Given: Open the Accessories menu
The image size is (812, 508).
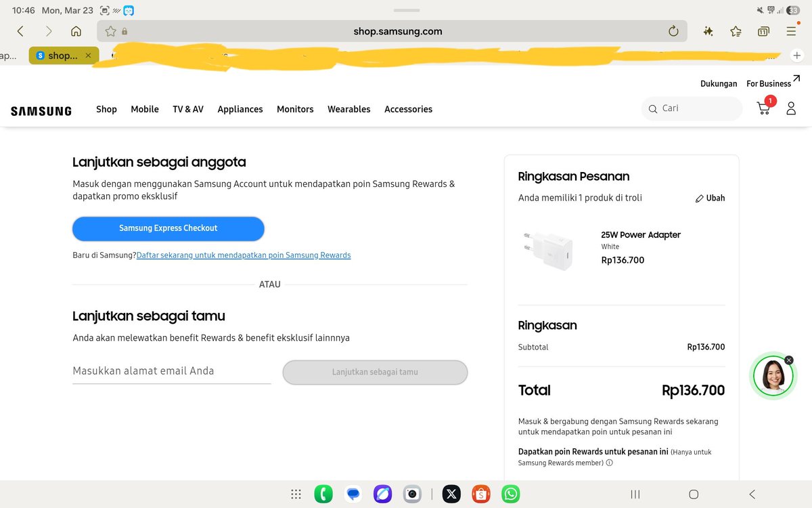Looking at the screenshot, I should click(408, 109).
